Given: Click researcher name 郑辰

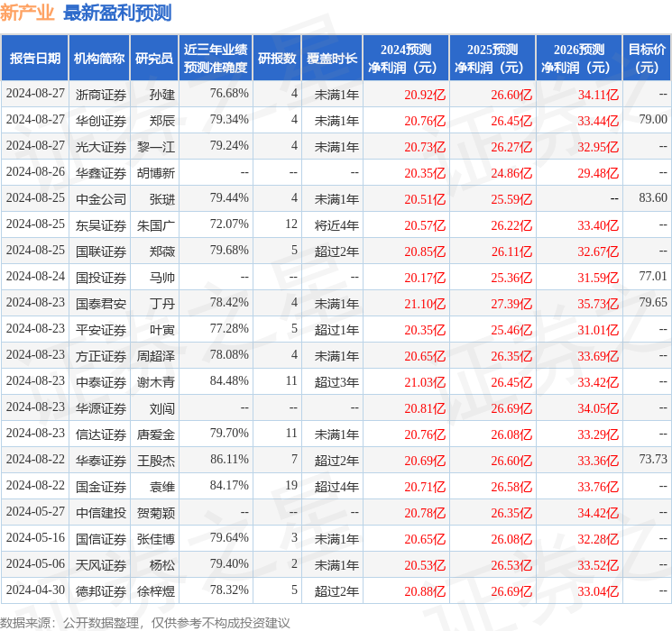Looking at the screenshot, I should [x=162, y=121].
